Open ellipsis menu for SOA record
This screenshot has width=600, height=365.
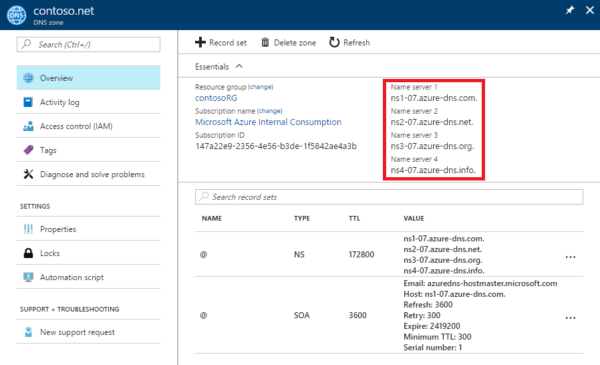(570, 318)
